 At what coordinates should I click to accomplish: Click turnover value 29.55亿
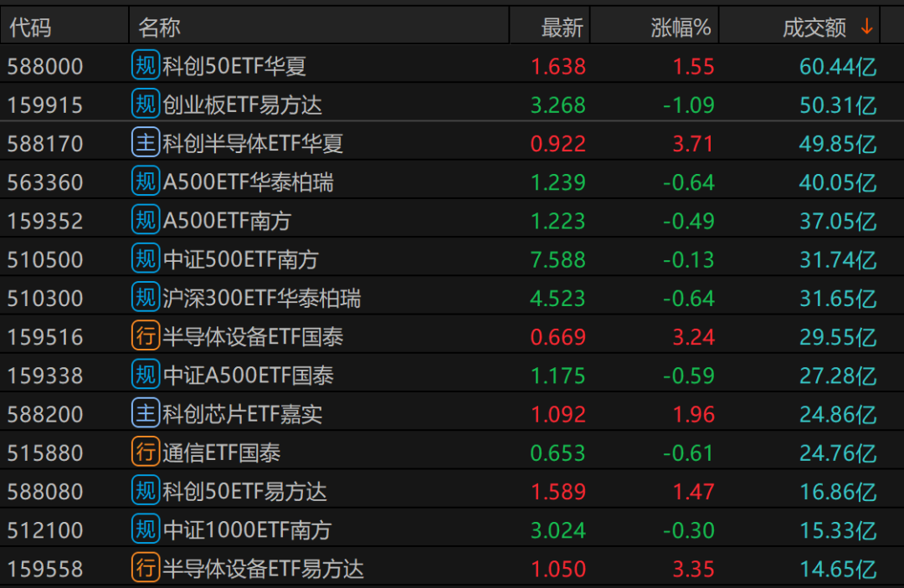coord(838,337)
